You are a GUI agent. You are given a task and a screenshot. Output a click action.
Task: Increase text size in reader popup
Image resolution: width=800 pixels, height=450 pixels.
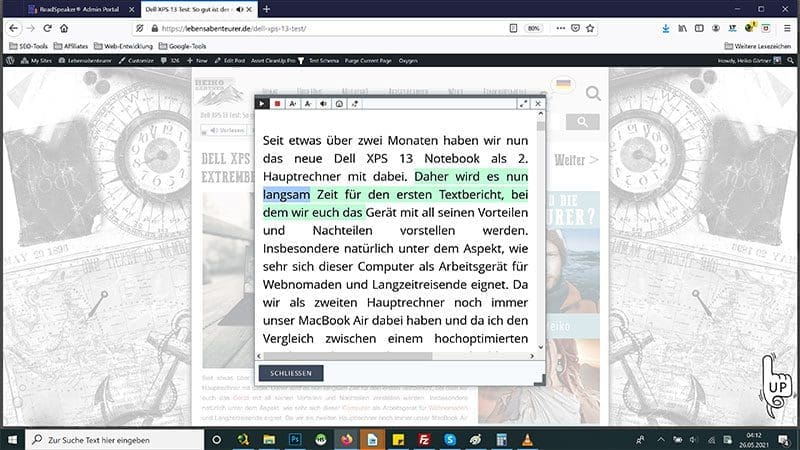[x=293, y=104]
